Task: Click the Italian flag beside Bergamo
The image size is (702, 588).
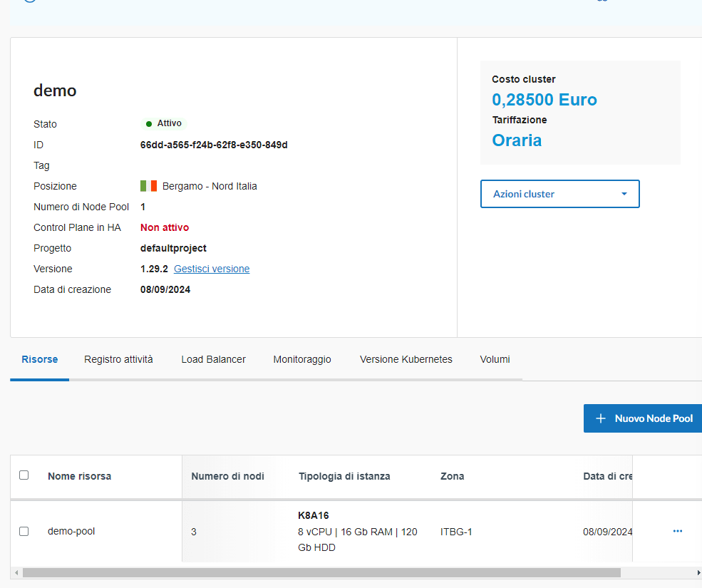Action: click(x=148, y=186)
